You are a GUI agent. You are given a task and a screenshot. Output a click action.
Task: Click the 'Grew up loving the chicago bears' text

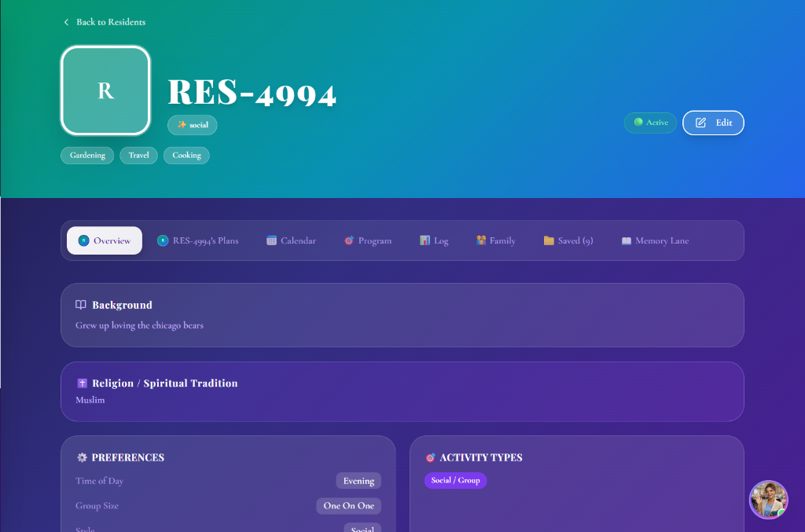[x=140, y=325]
